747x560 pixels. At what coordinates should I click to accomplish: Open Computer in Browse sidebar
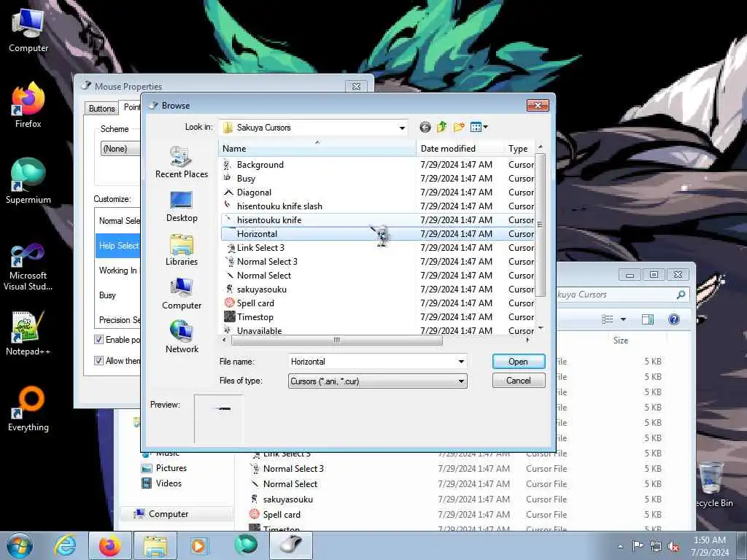[x=182, y=294]
